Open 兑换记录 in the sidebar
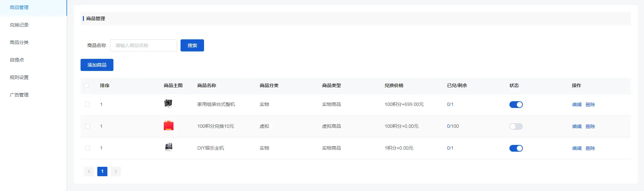644x191 pixels. click(19, 25)
